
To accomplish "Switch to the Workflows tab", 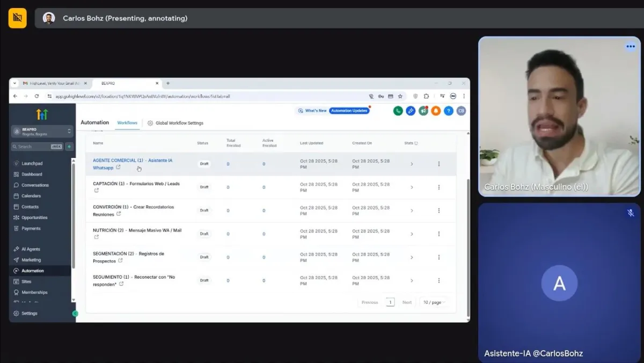I will 127,123.
